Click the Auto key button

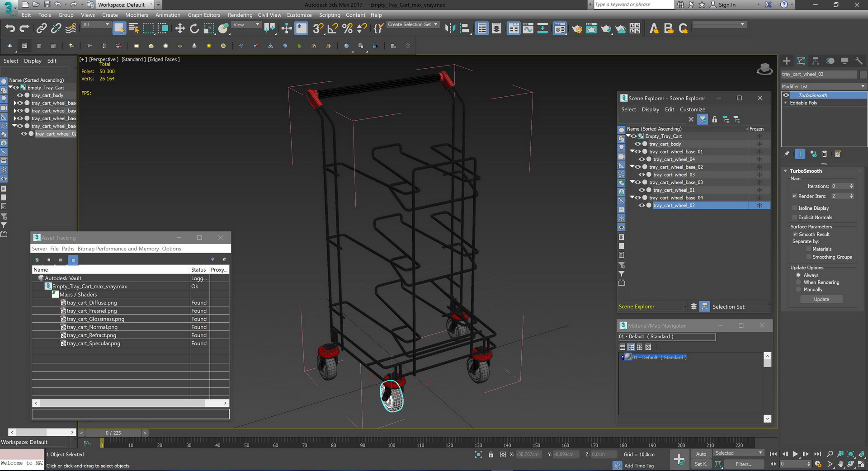click(x=701, y=454)
